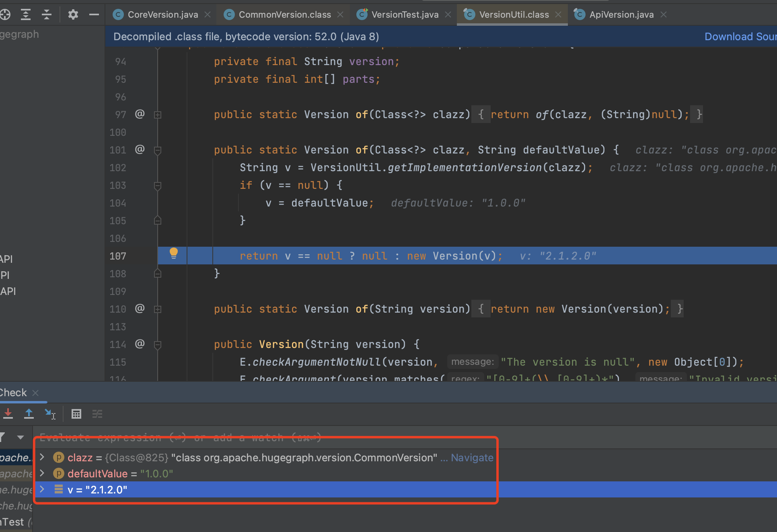Viewport: 777px width, 532px height.
Task: Click the intention lightbulb on line 107
Action: click(x=174, y=253)
